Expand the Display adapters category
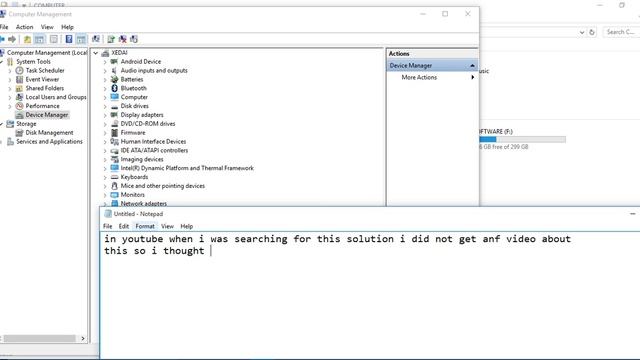Viewport: 640px width, 360px height. tap(105, 115)
